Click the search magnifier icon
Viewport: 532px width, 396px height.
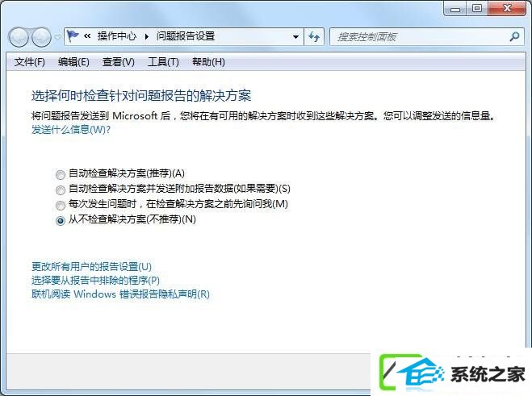tap(515, 36)
